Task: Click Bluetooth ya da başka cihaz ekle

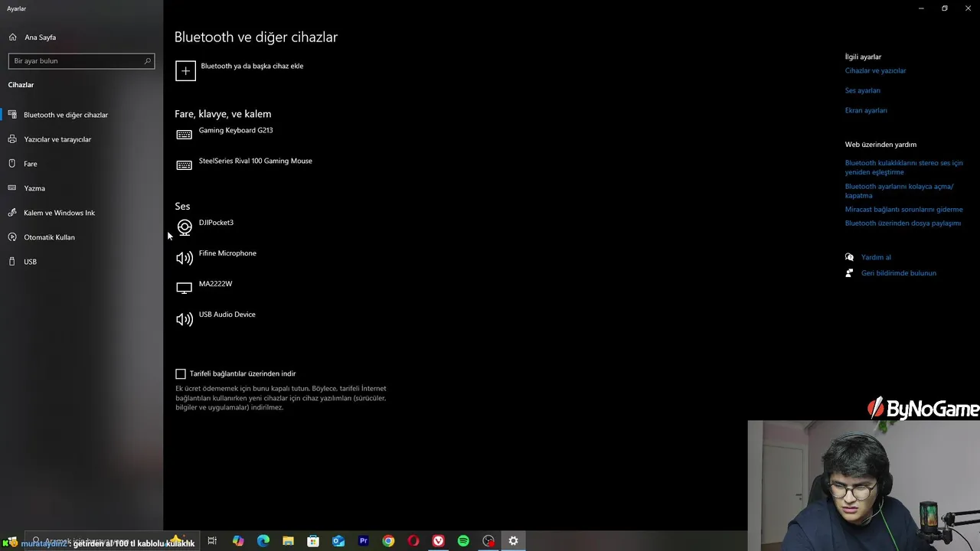Action: (252, 66)
